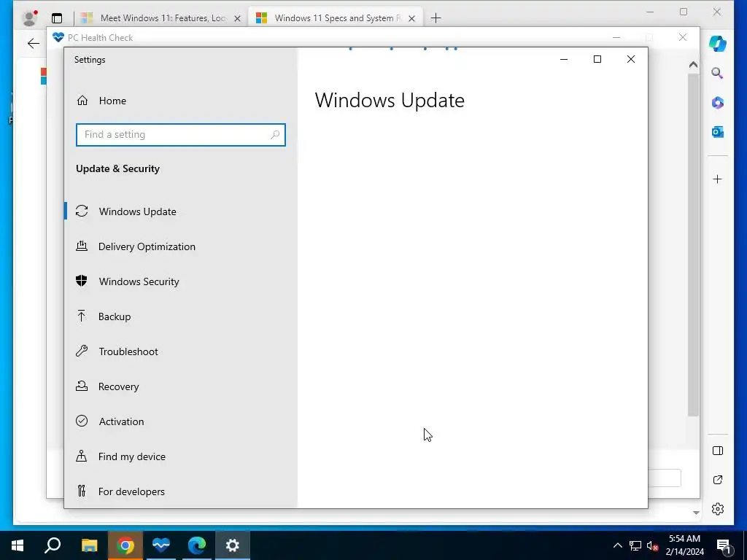Click the Delivery Optimization icon
The width and height of the screenshot is (747, 560).
tap(82, 246)
